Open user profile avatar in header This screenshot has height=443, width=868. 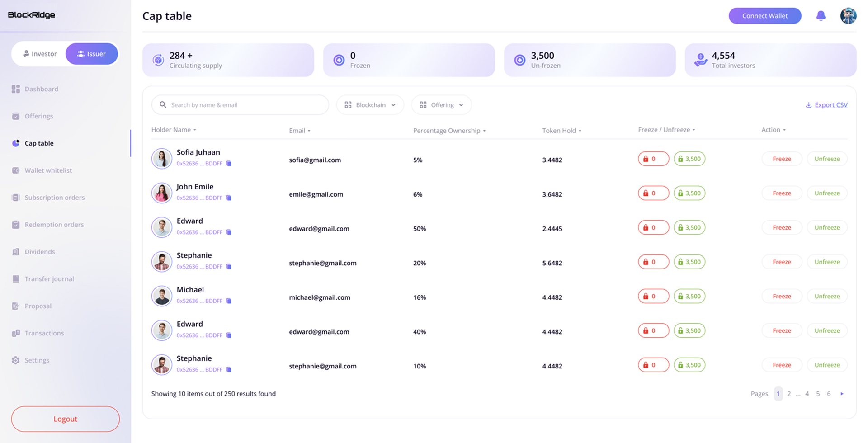[x=848, y=16]
